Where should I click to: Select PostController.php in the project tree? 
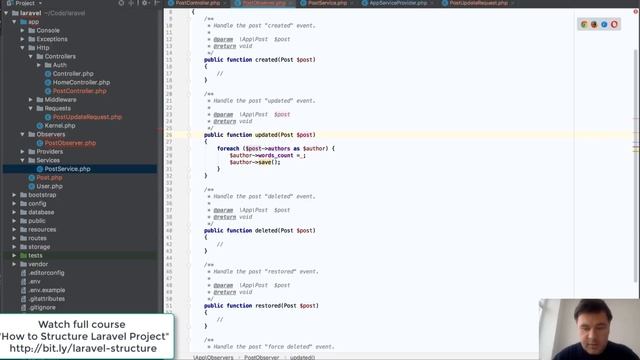pos(80,91)
